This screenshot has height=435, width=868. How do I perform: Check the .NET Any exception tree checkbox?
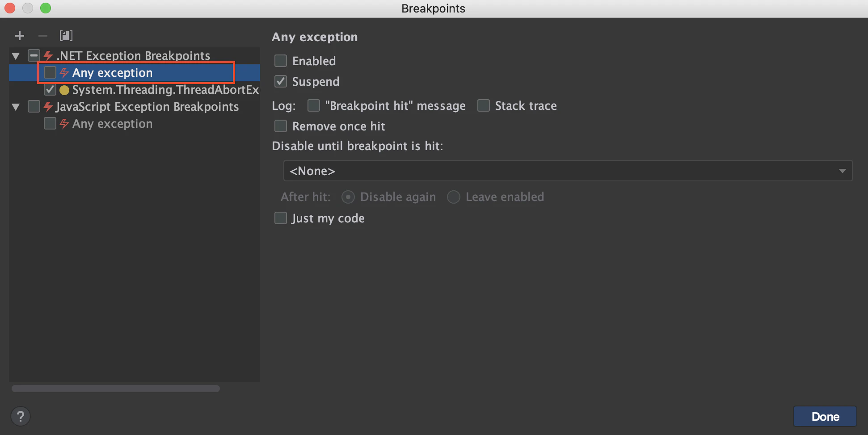coord(50,72)
